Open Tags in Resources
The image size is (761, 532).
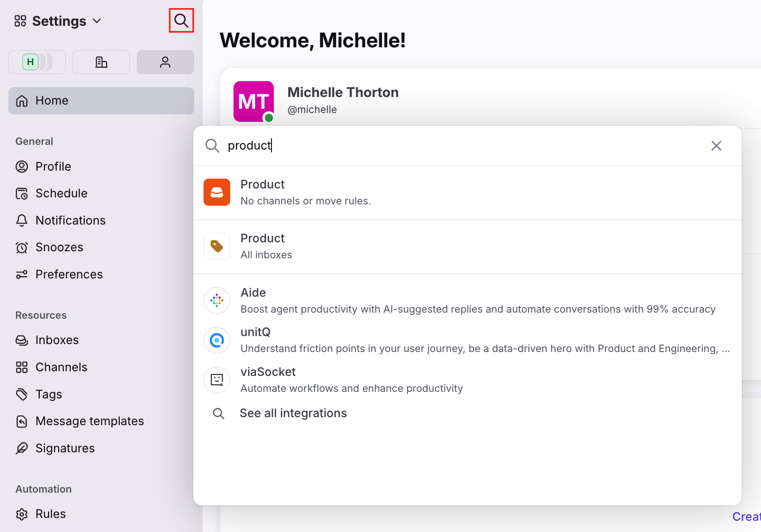point(49,394)
